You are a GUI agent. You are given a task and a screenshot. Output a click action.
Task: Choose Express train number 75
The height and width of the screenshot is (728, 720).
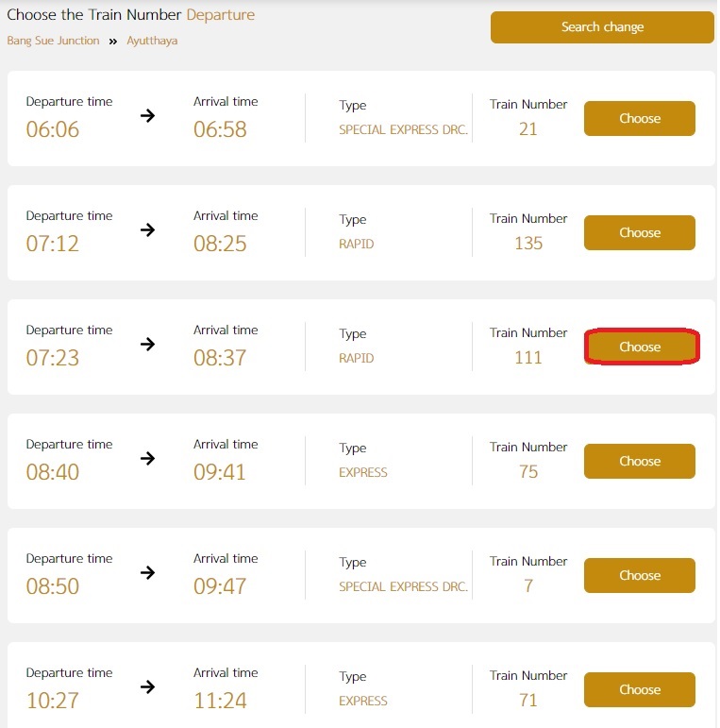(639, 461)
